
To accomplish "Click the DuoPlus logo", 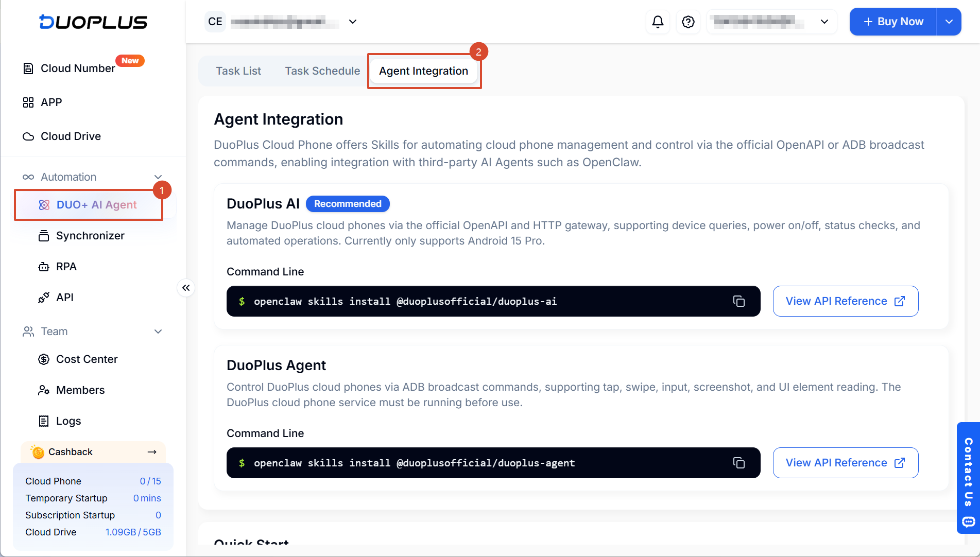I will point(93,22).
